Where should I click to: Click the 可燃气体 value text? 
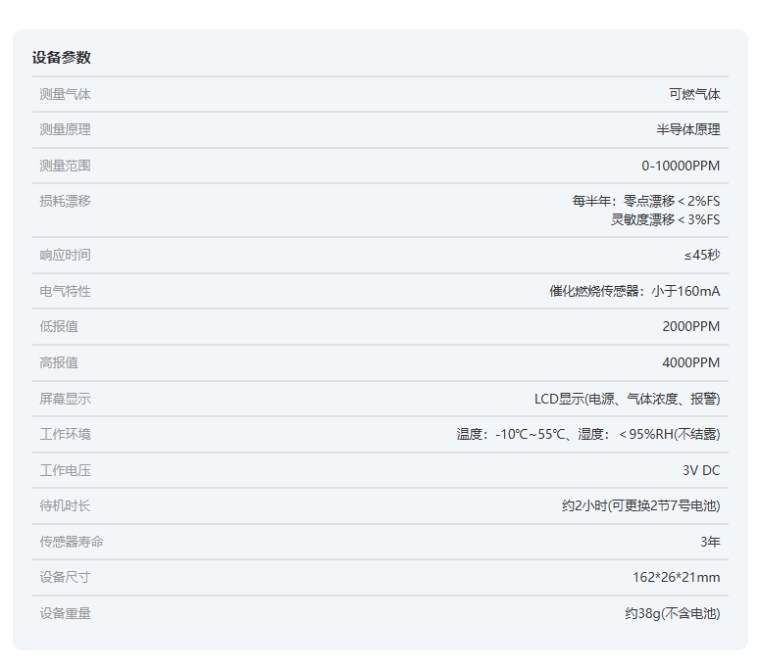[694, 95]
